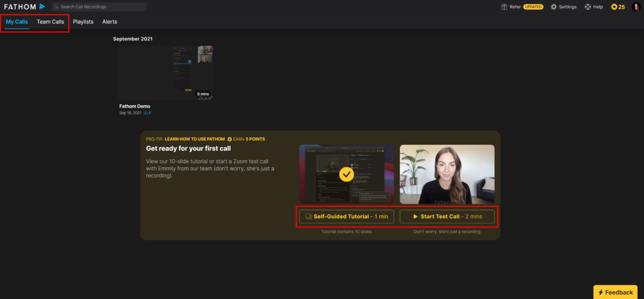Click the yellow checkmark on tutorial preview
The width and height of the screenshot is (644, 299).
pyautogui.click(x=346, y=174)
